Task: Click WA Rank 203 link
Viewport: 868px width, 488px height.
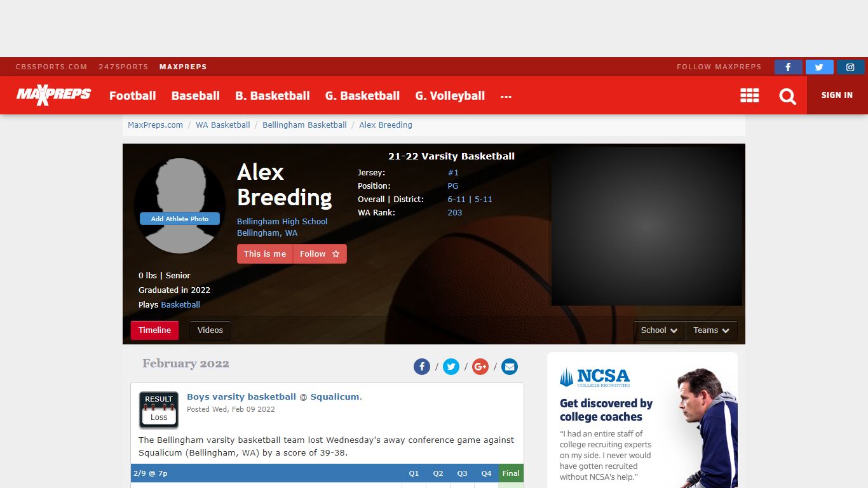Action: pos(455,213)
